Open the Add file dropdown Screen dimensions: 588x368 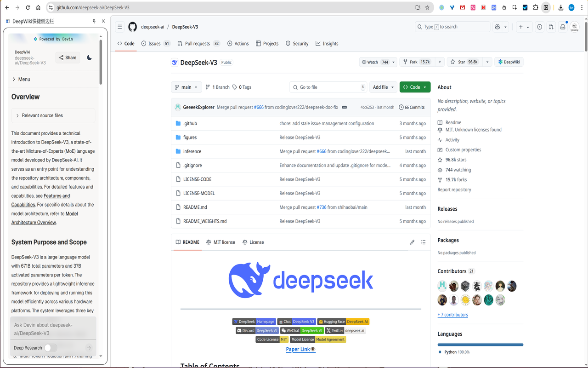(384, 87)
